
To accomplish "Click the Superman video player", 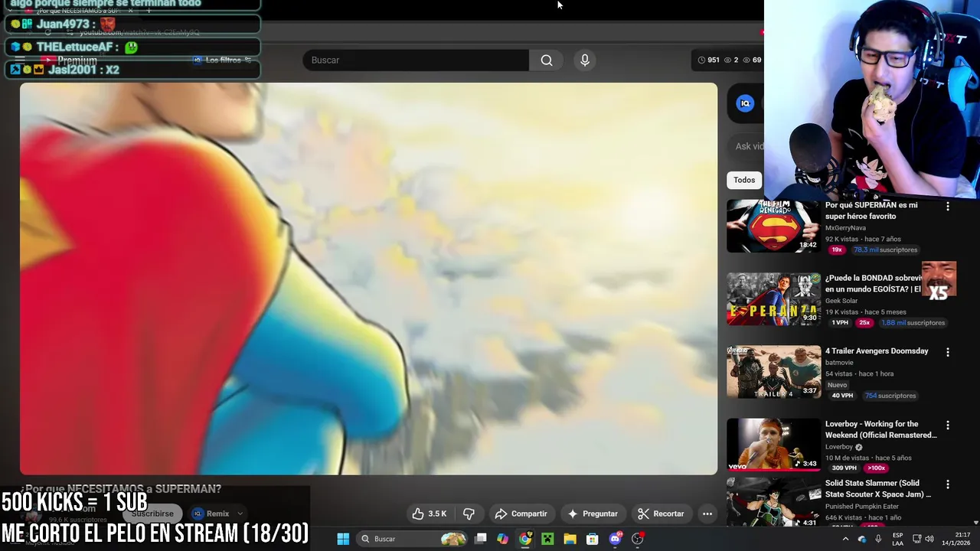I will 368,279.
